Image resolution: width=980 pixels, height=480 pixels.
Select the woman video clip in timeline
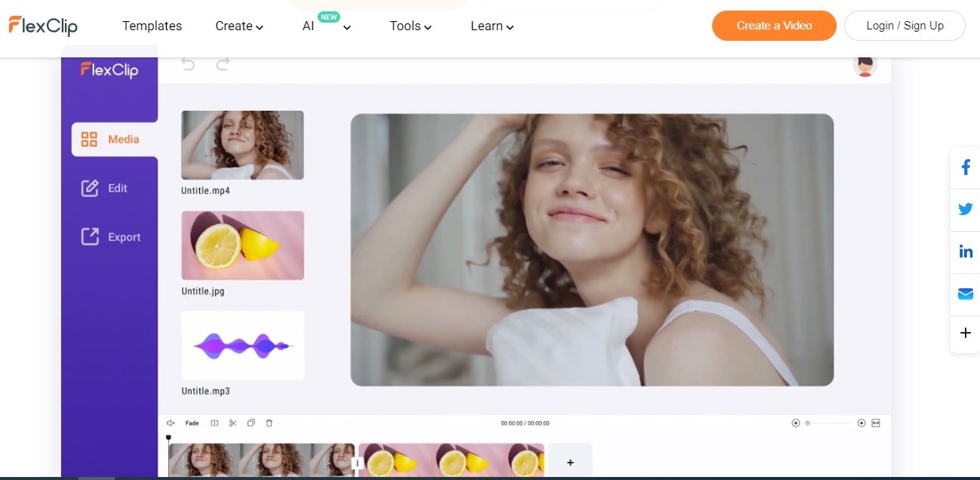pyautogui.click(x=261, y=460)
